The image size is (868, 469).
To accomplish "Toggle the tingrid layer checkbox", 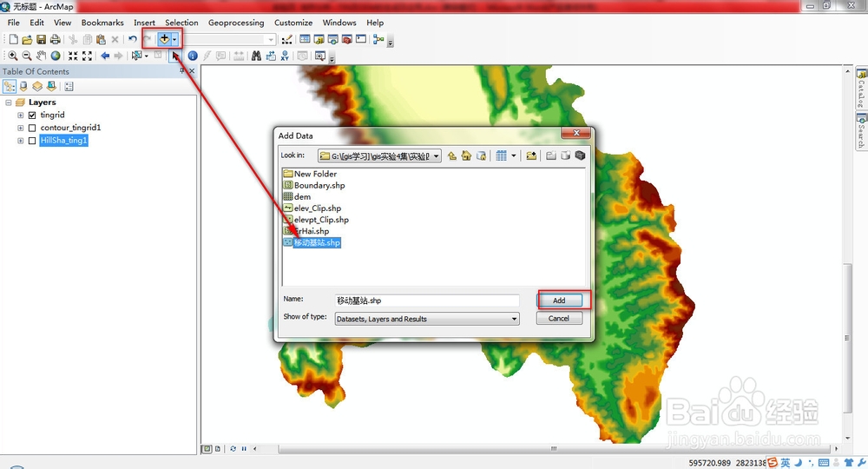I will coord(32,116).
